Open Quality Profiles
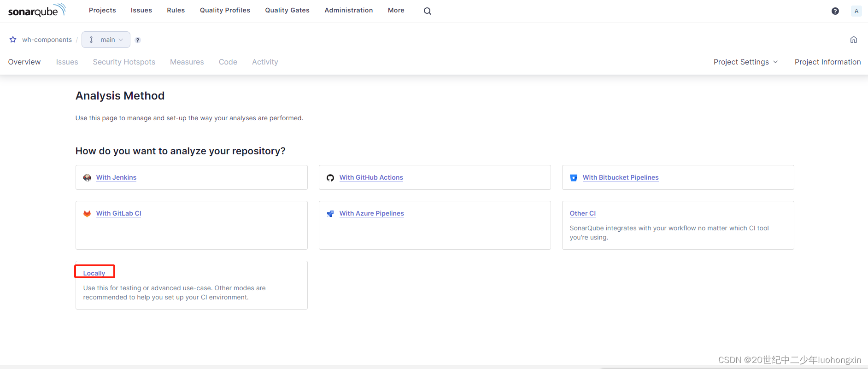868x369 pixels. 225,10
